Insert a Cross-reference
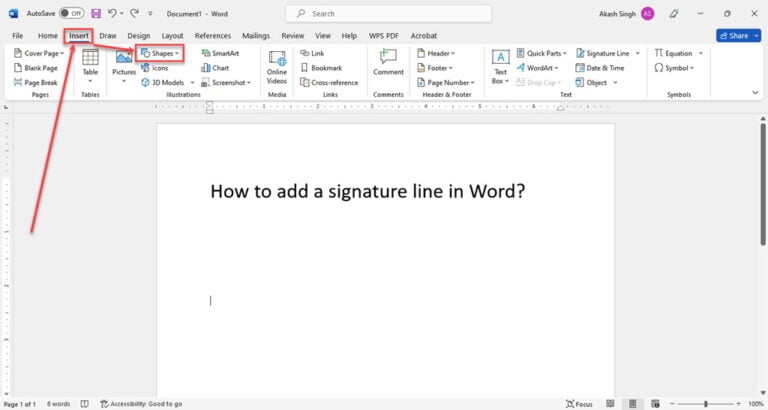The width and height of the screenshot is (768, 410). (x=329, y=82)
